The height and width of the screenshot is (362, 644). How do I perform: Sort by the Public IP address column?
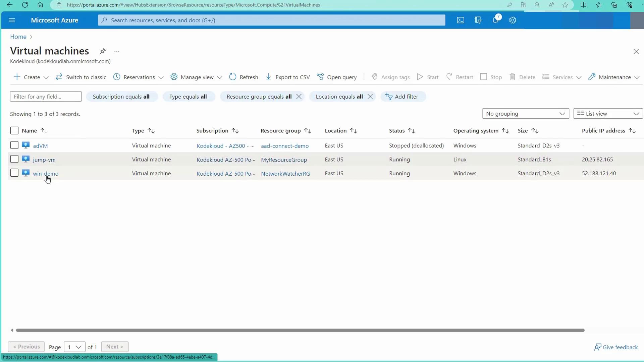pos(609,131)
